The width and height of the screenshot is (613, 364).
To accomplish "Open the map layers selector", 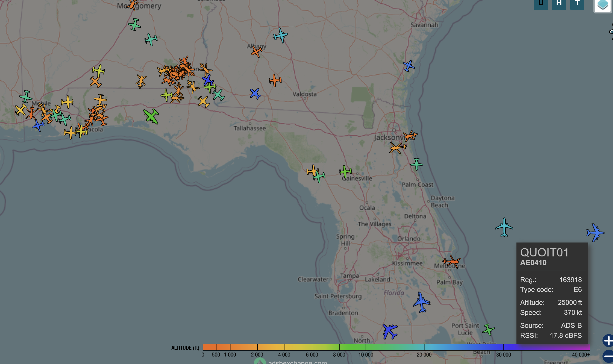I will pos(602,5).
